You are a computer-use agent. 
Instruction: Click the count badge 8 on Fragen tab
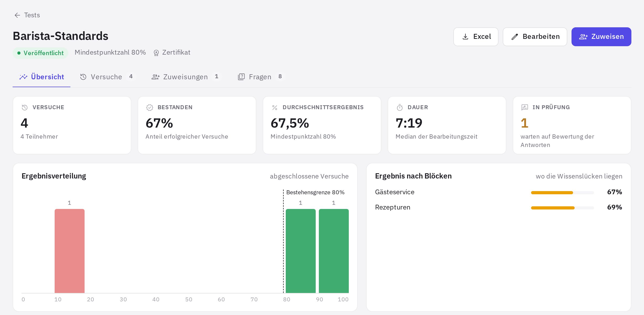pos(280,76)
